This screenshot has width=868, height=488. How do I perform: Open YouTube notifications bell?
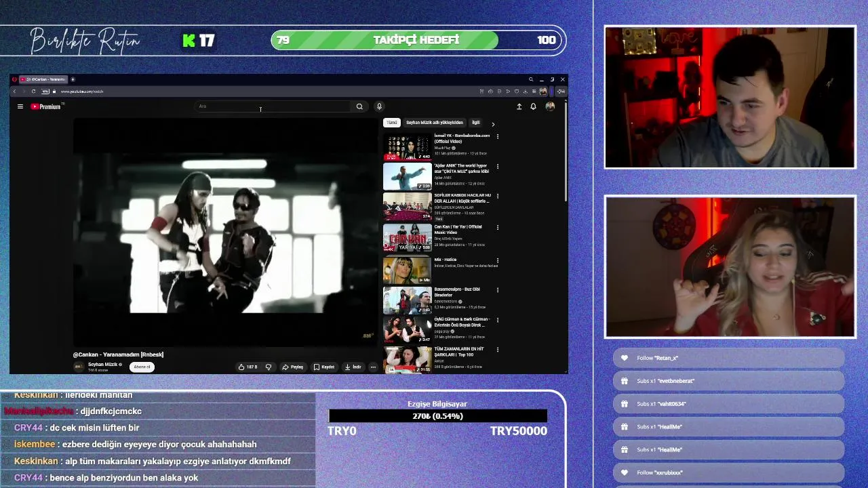(x=533, y=106)
